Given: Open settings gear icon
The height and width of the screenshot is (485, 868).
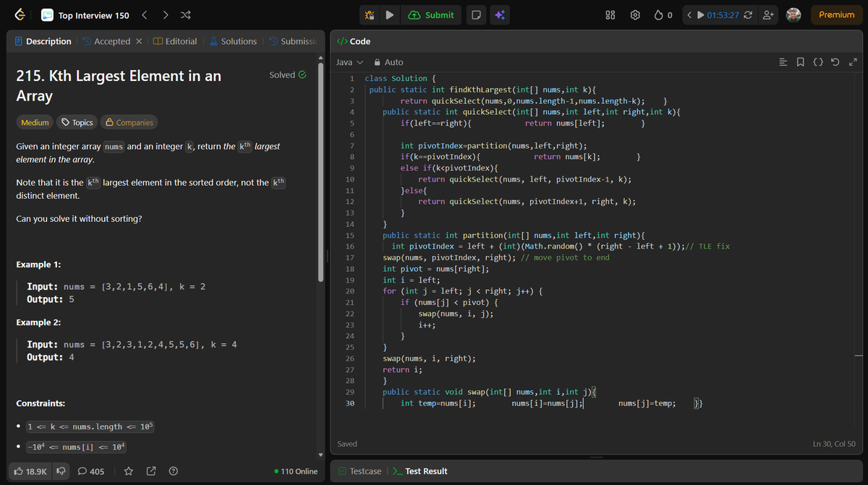Looking at the screenshot, I should [635, 15].
